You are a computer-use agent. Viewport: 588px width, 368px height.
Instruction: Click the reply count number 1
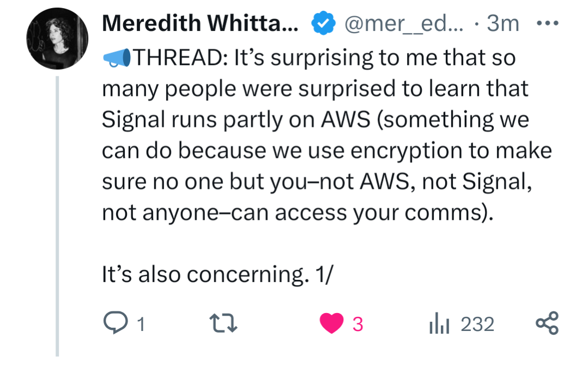pyautogui.click(x=141, y=325)
